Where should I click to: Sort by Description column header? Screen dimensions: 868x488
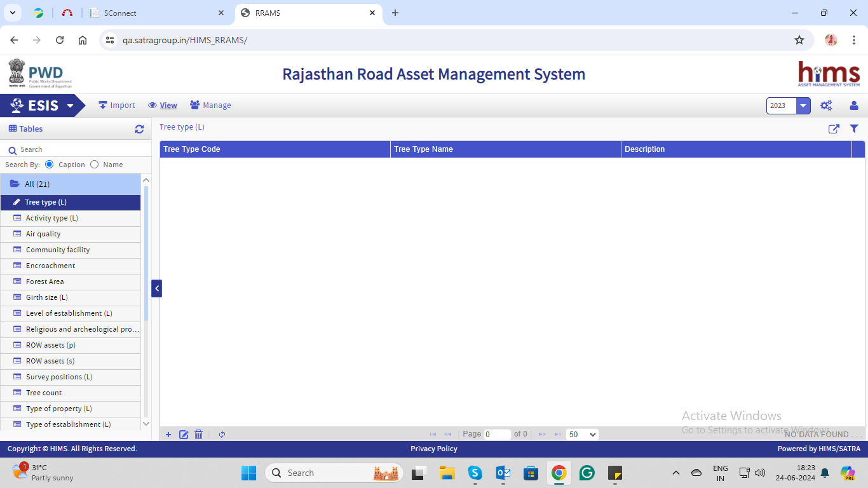coord(736,149)
